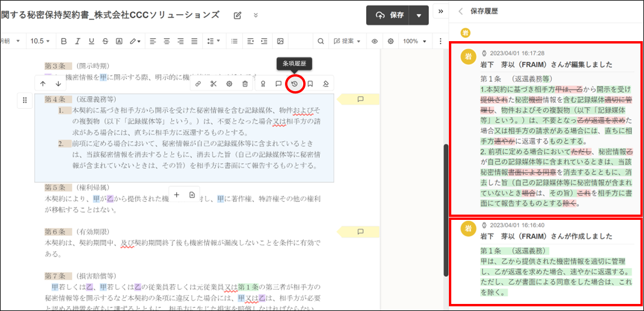The image size is (644, 311).
Task: Open editor settings gear in toolbar
Action: [391, 41]
